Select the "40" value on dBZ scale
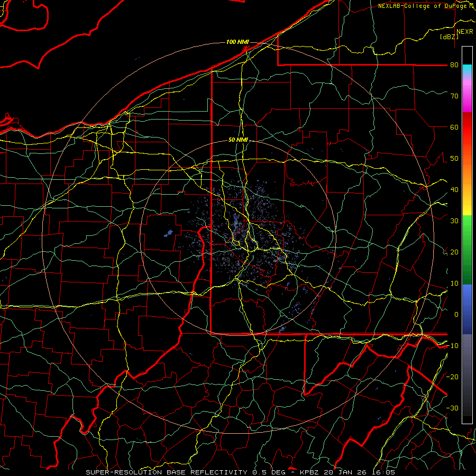Screen dimensions: 476x476 click(454, 190)
